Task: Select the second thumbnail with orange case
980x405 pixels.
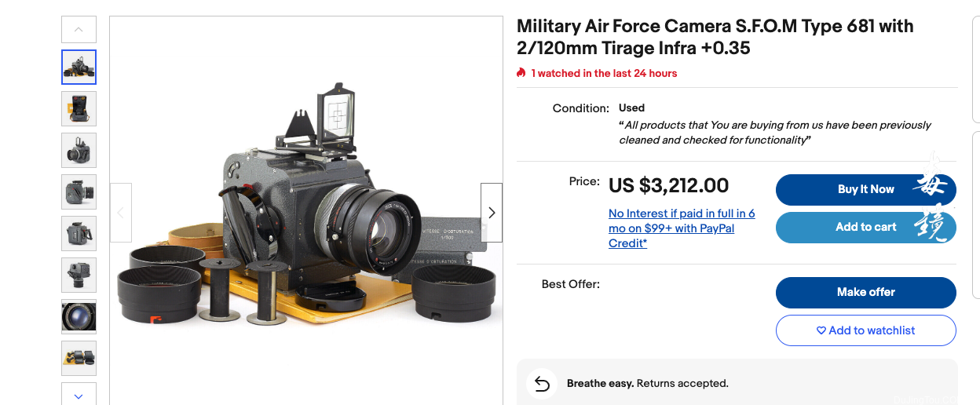Action: click(x=79, y=108)
